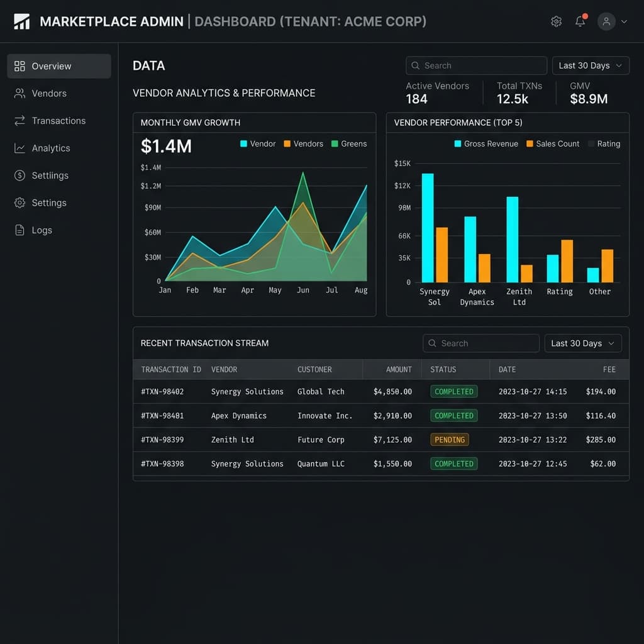644x644 pixels.
Task: Click the cyan Vendor legend swatch
Action: (x=243, y=144)
